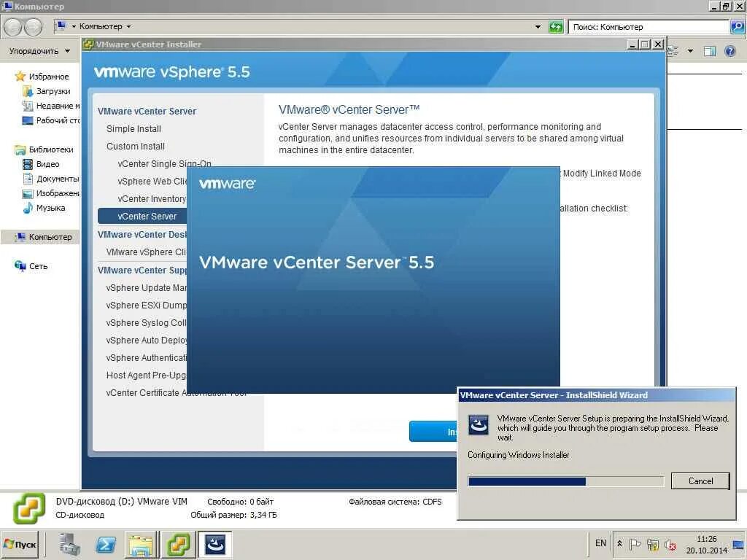Open the Упорядочить dropdown menu

[35, 51]
